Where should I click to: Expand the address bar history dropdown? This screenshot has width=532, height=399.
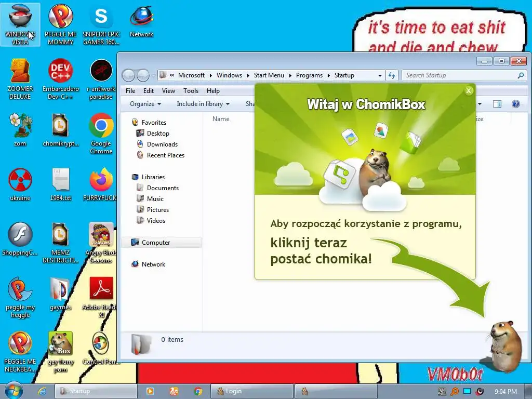(x=380, y=75)
